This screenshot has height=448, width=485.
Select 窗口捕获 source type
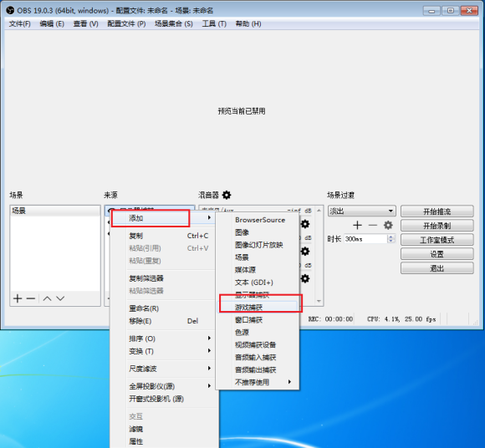[258, 320]
